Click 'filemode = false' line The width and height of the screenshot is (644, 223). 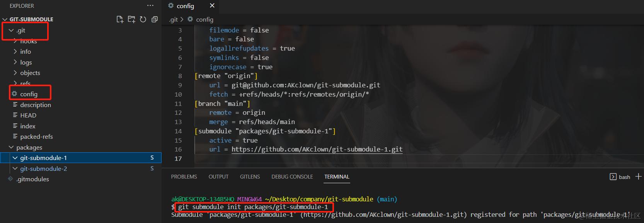(239, 30)
